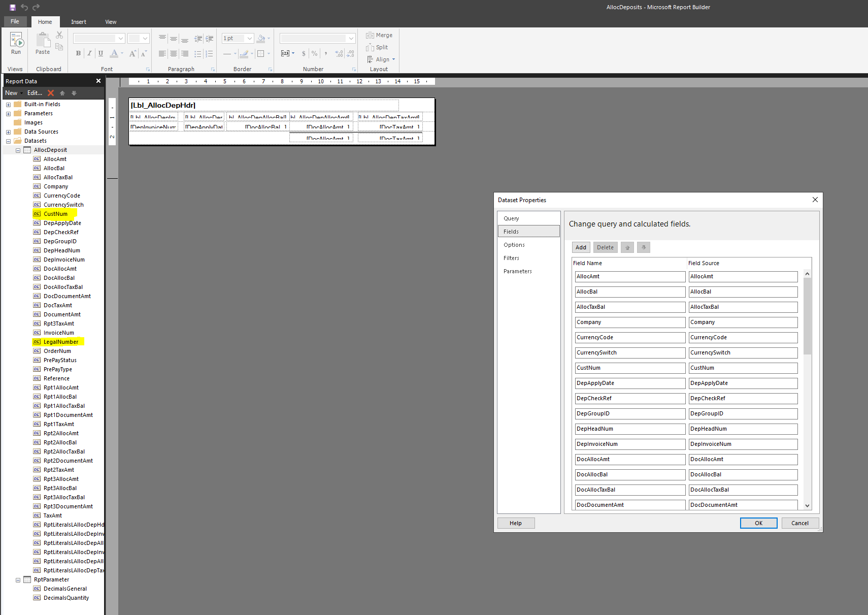The width and height of the screenshot is (868, 615).
Task: Move field up in Dataset Properties
Action: (627, 247)
